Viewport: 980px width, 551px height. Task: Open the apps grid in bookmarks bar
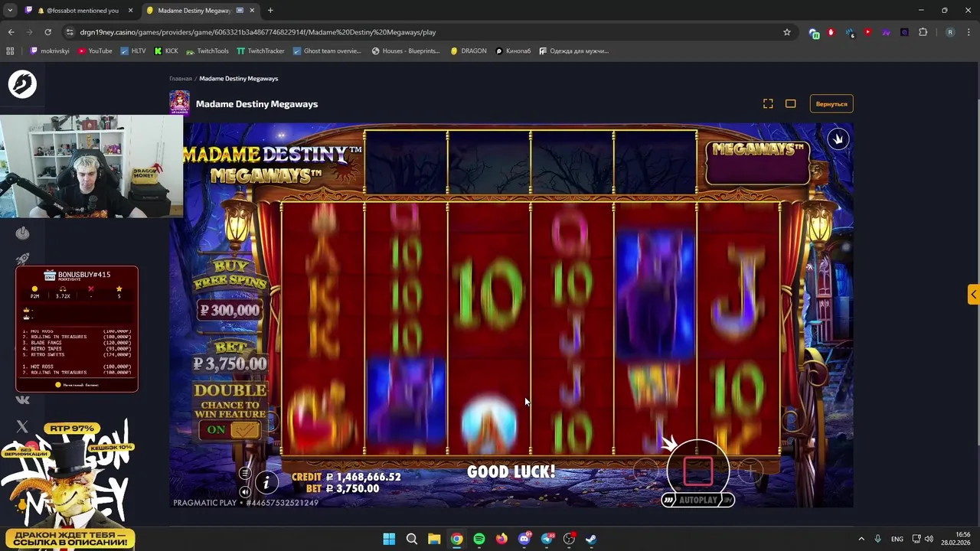pyautogui.click(x=10, y=51)
